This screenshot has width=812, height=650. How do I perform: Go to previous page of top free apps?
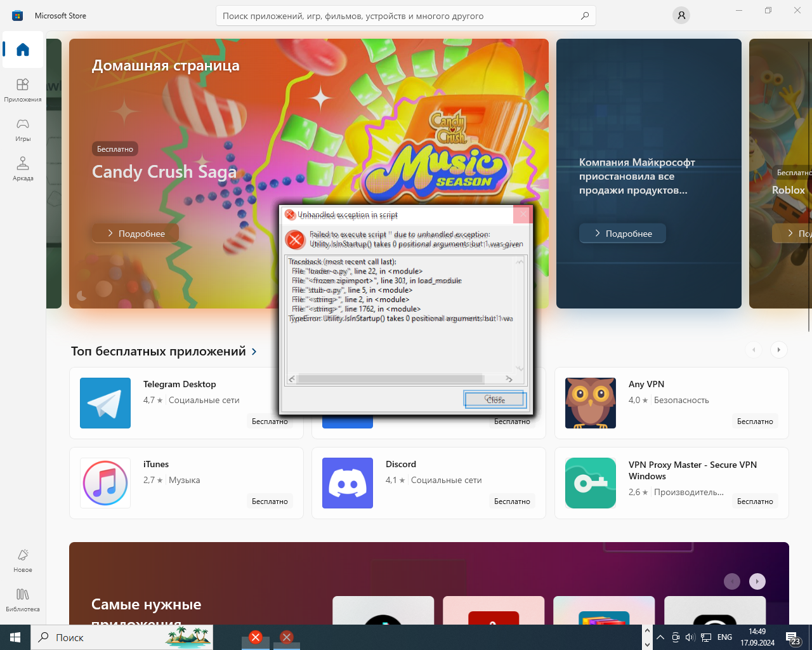[754, 349]
